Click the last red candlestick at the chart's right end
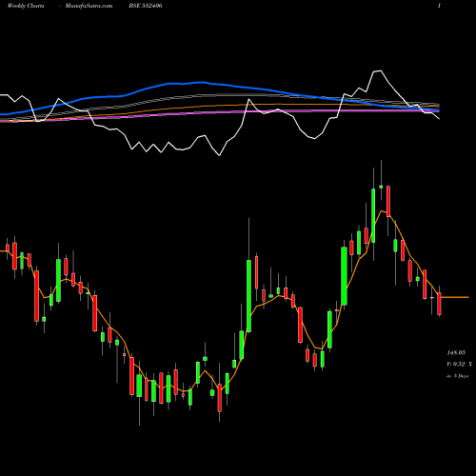The width and height of the screenshot is (476, 476). pos(439,304)
